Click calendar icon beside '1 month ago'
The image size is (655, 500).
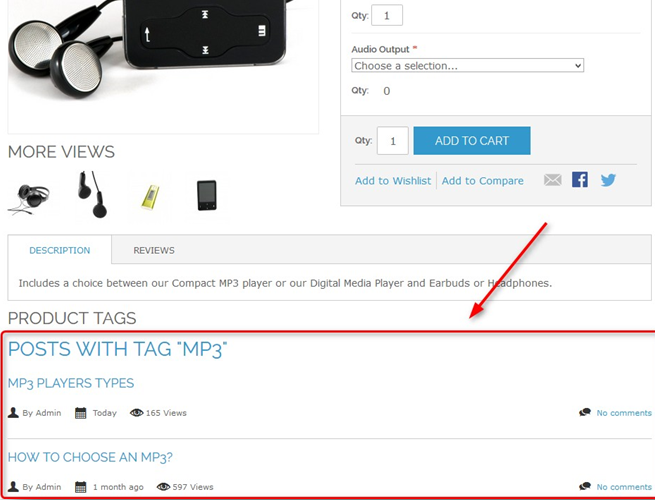(x=81, y=487)
